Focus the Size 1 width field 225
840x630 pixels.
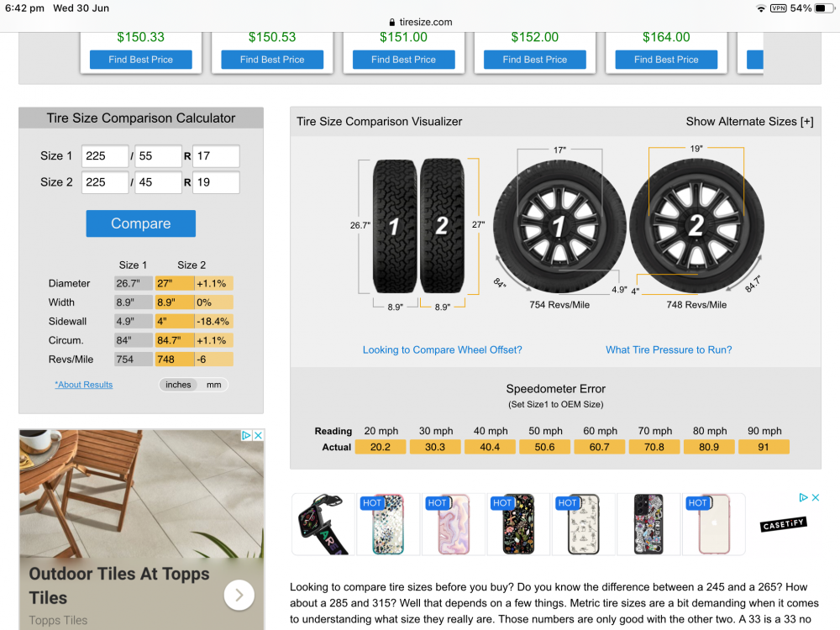(x=105, y=156)
